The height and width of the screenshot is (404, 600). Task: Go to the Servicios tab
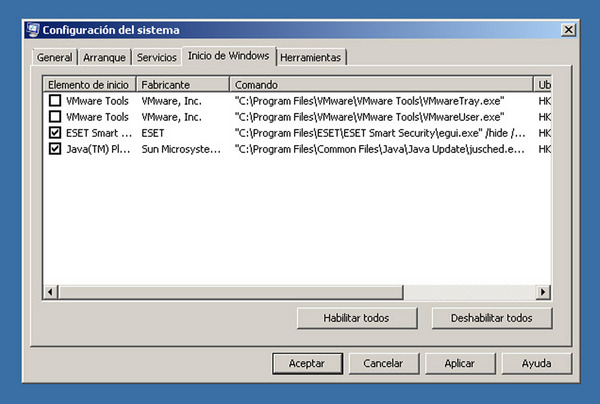(157, 57)
